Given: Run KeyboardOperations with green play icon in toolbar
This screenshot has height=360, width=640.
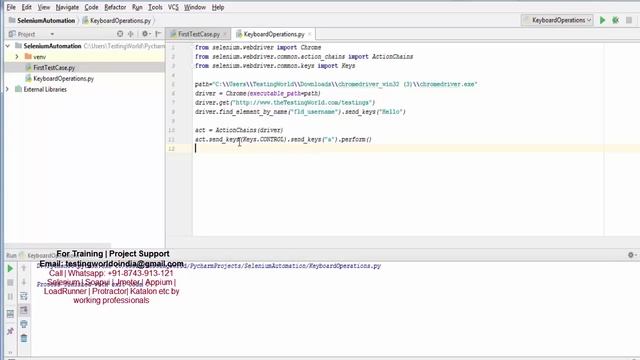Looking at the screenshot, I should (602, 20).
